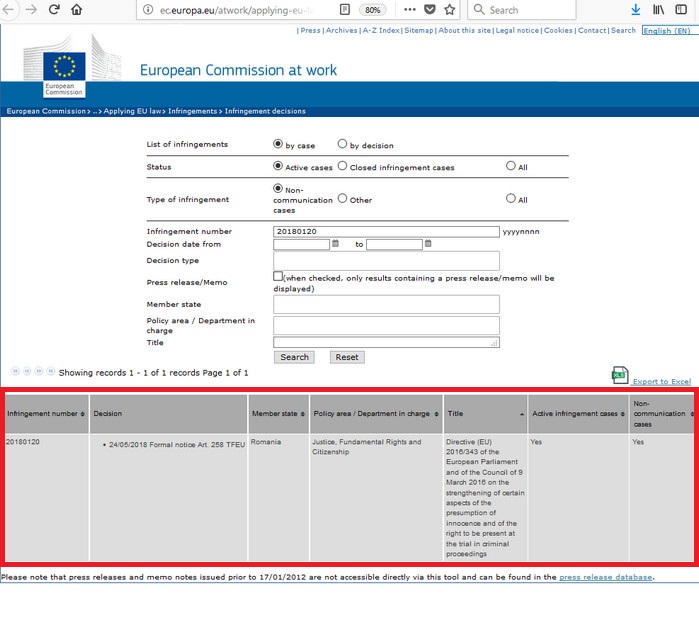Open the English (EN) language selector

[668, 30]
